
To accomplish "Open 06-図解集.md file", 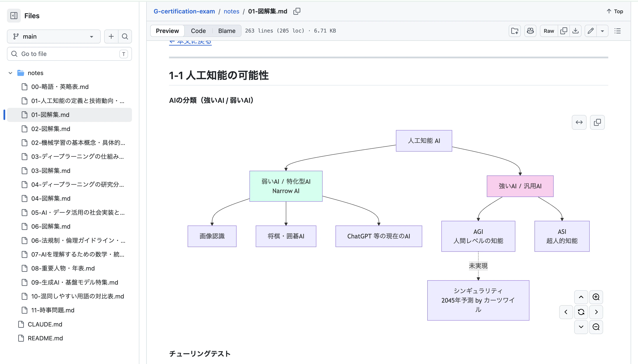I will 69,226.
